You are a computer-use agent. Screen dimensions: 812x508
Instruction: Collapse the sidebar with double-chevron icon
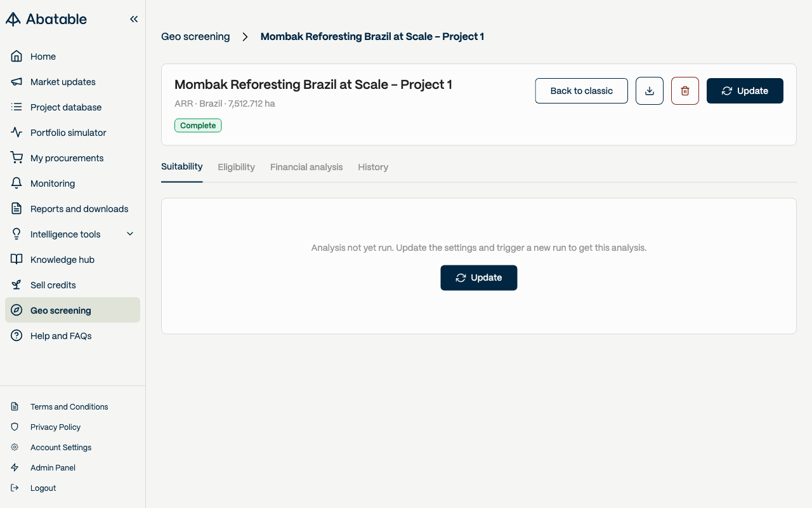coord(134,19)
